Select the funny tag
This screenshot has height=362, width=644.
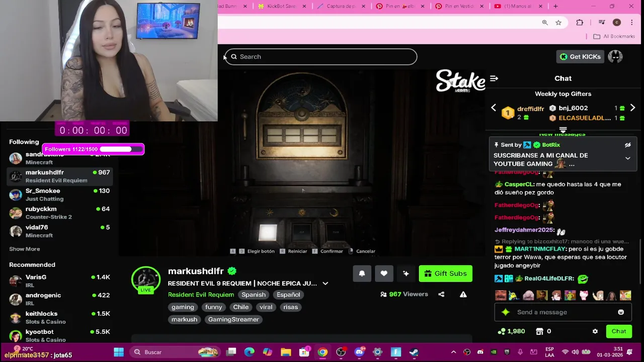point(213,307)
